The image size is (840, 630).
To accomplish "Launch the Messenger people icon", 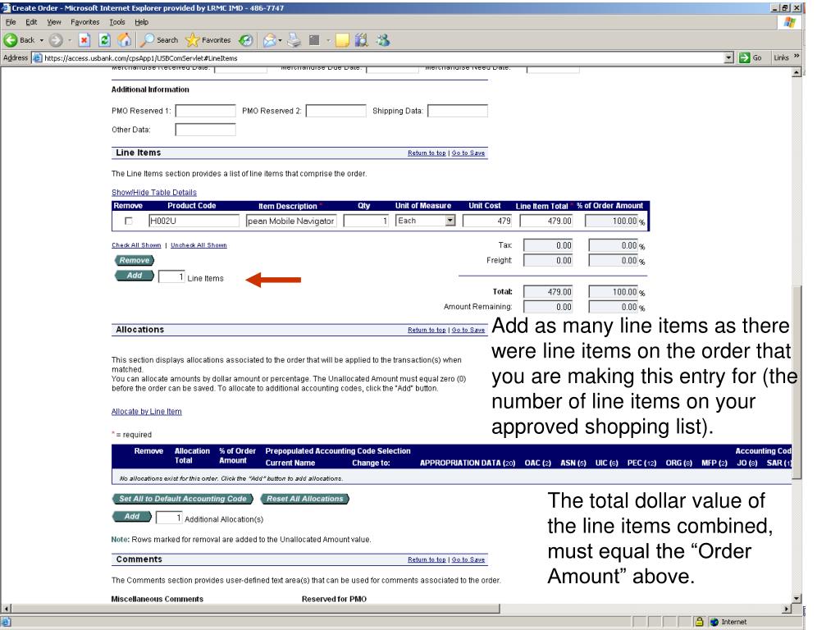I will [x=383, y=40].
